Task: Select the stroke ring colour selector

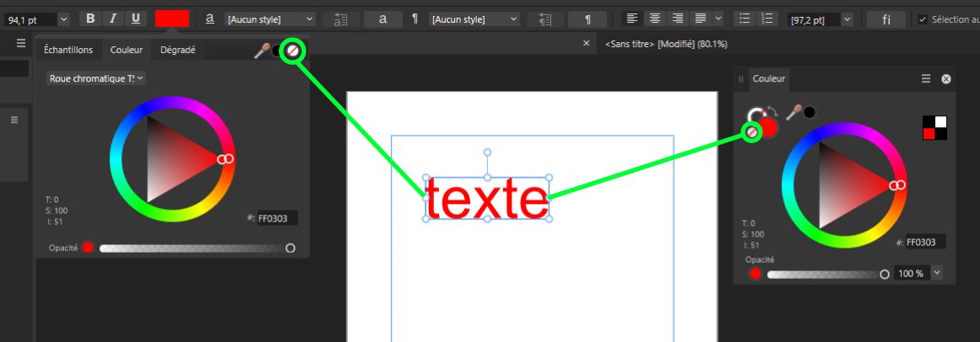Action: tap(756, 115)
